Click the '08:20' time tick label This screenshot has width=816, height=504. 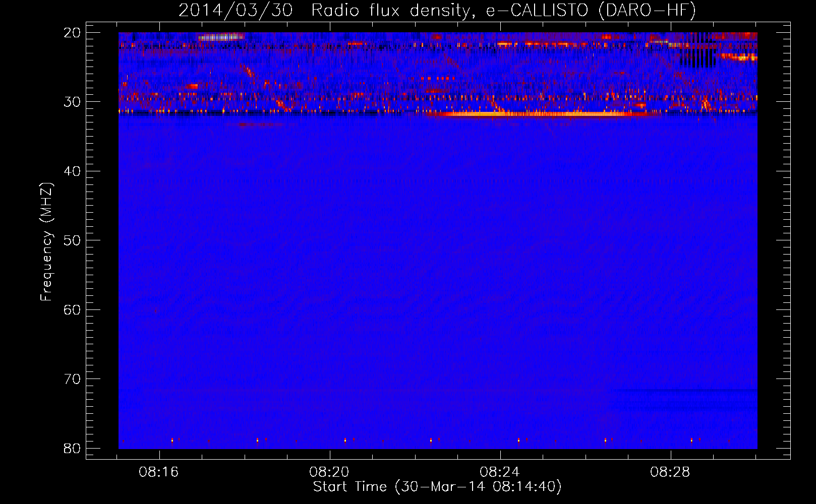click(x=329, y=472)
